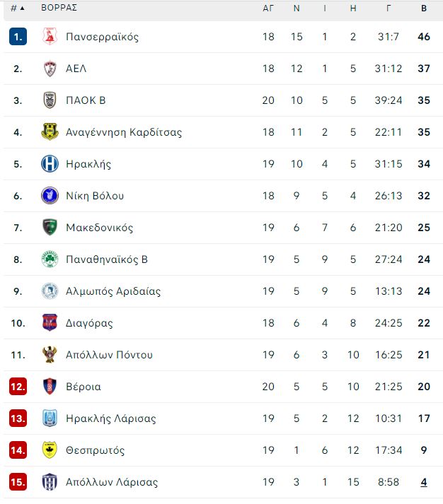Click the Παναθηναϊκός Β shamrock logo
This screenshot has width=443, height=504.
(50, 259)
